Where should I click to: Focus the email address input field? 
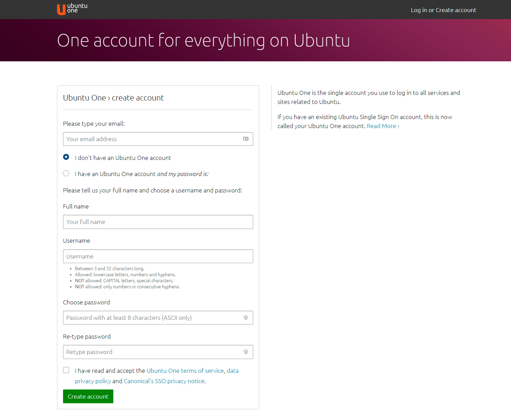tap(153, 139)
